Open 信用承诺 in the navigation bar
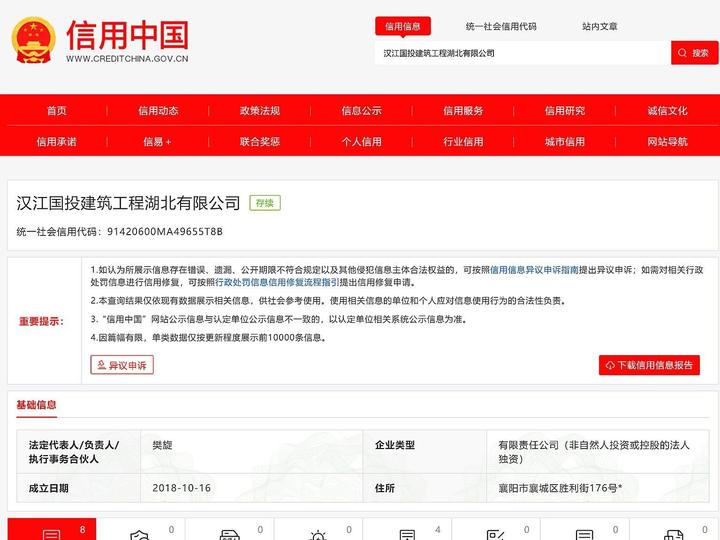Image resolution: width=720 pixels, height=540 pixels. [x=57, y=142]
